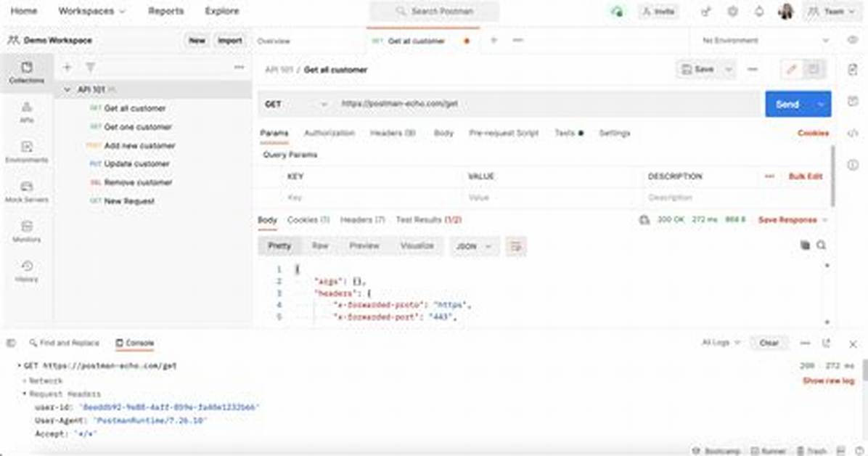
Task: Clear the console with the Clear button
Action: pyautogui.click(x=769, y=343)
